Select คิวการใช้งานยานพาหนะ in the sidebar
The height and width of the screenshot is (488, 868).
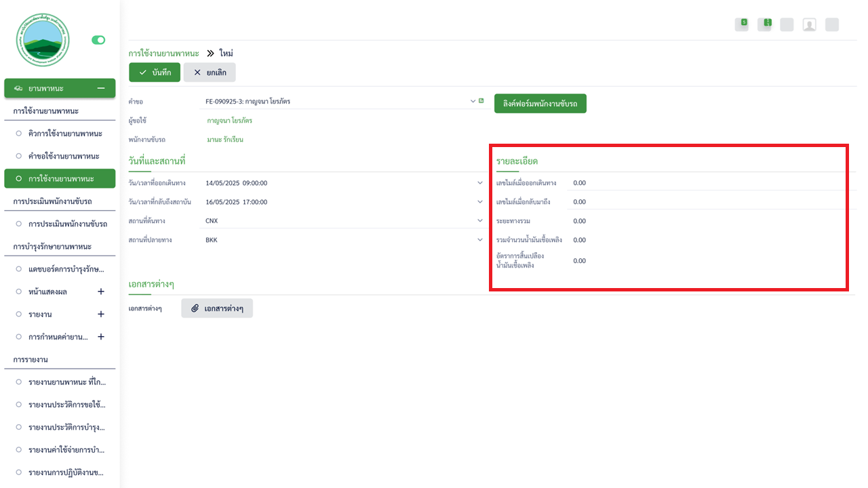pos(65,134)
